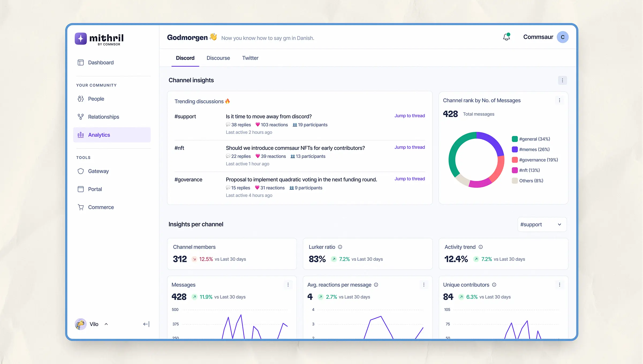
Task: Click the up-trend arrow beside 11.9%
Action: coord(195,297)
